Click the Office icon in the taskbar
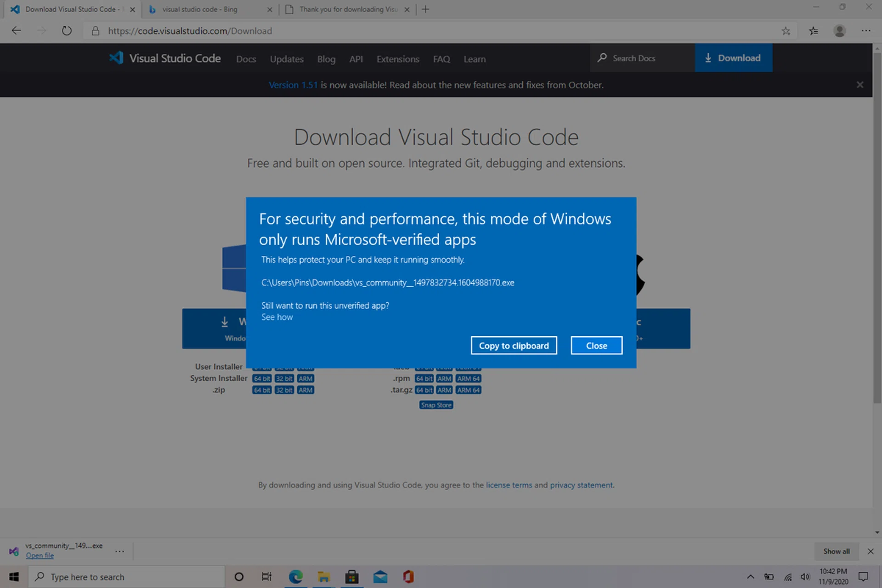Viewport: 882px width, 588px height. click(x=408, y=577)
